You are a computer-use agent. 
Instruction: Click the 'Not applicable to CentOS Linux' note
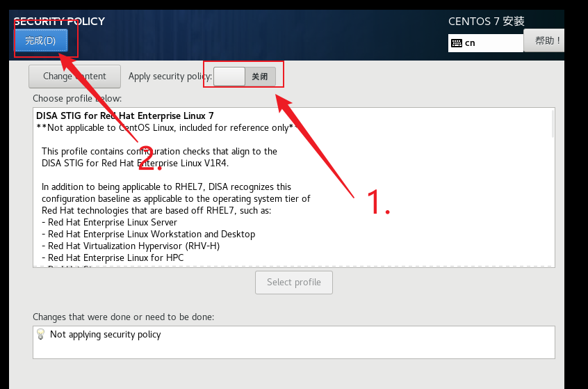click(167, 127)
